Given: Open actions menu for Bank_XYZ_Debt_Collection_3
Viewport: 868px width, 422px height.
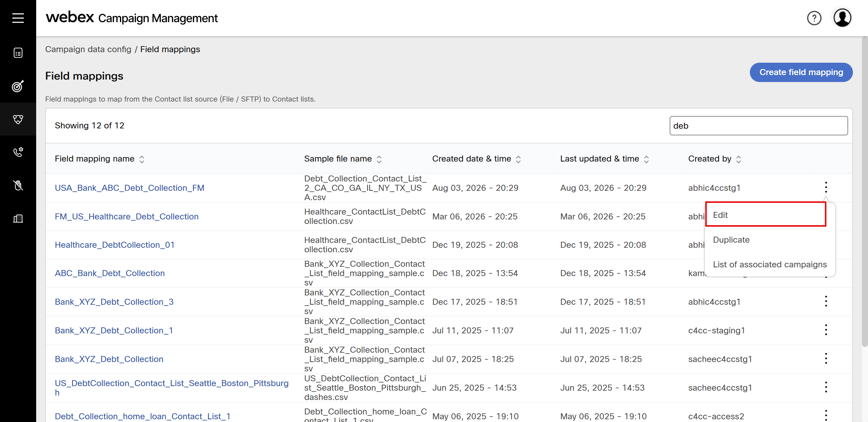Looking at the screenshot, I should [x=826, y=301].
